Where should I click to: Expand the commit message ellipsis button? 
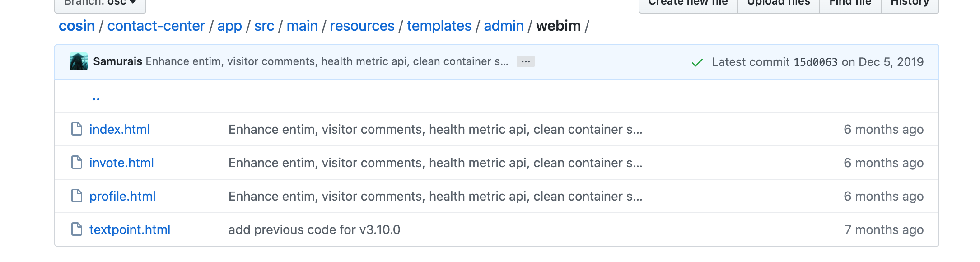526,61
